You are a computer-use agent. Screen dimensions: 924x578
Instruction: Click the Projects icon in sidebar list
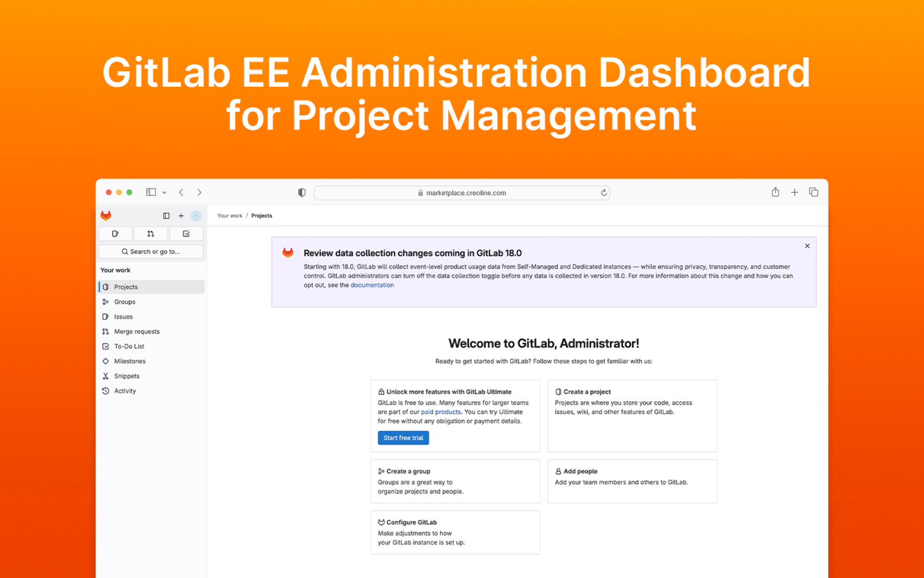point(106,287)
